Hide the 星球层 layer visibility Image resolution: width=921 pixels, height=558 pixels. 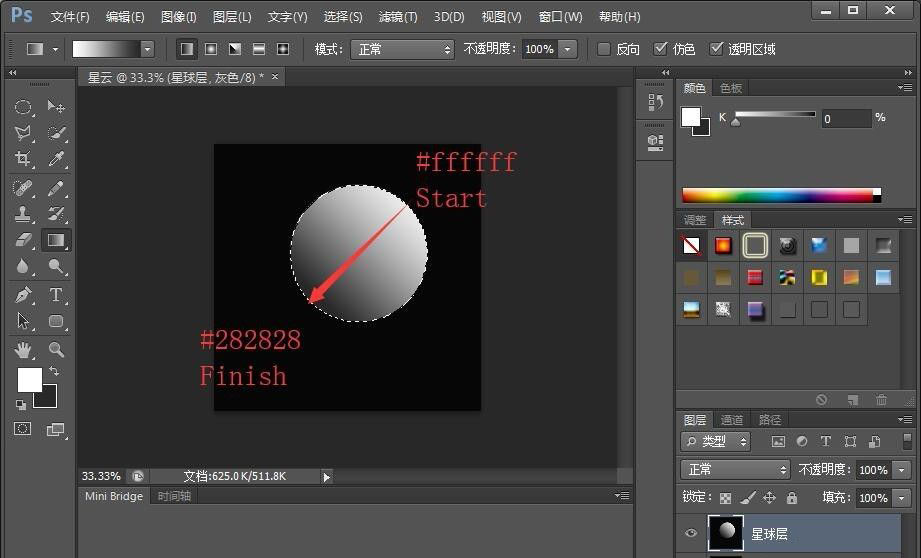pos(691,533)
